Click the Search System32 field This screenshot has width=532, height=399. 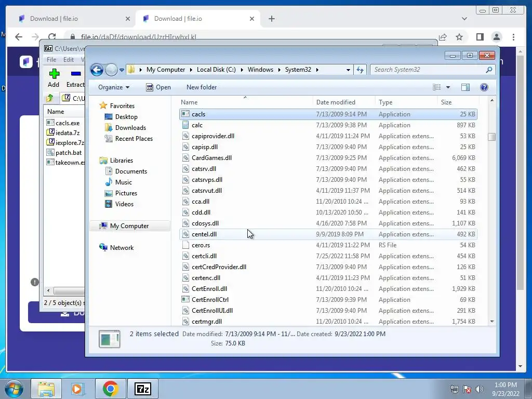pos(428,70)
